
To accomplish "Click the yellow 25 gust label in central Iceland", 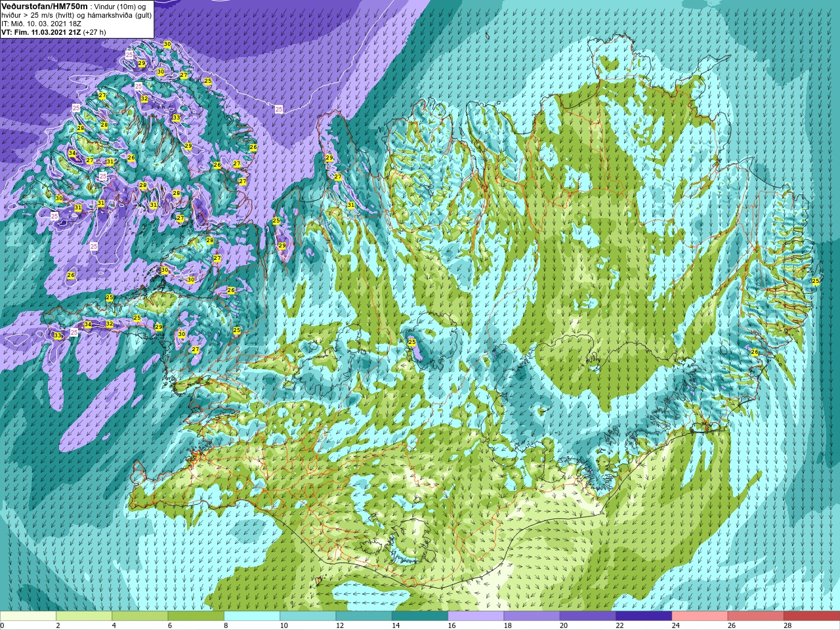I will [x=412, y=342].
